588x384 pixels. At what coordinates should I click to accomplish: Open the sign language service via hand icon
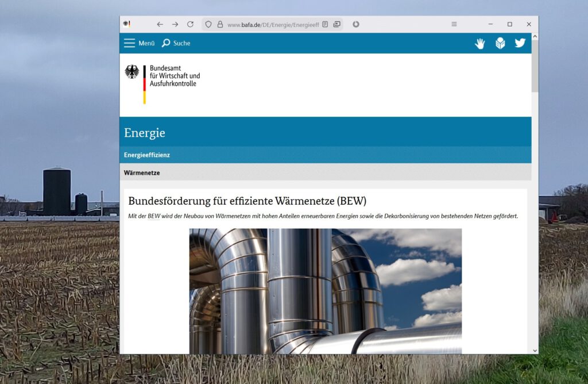pyautogui.click(x=480, y=43)
